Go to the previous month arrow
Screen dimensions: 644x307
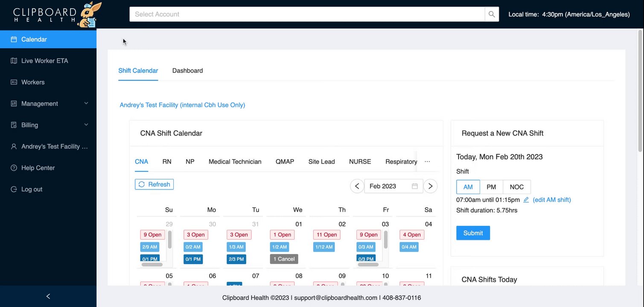click(357, 186)
